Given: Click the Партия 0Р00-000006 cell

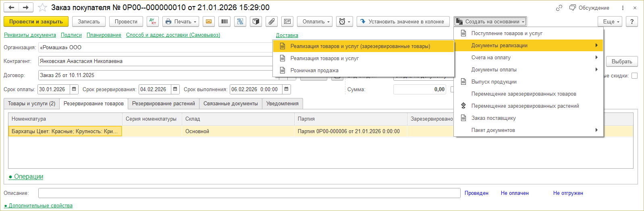Looking at the screenshot, I should click(351, 131).
